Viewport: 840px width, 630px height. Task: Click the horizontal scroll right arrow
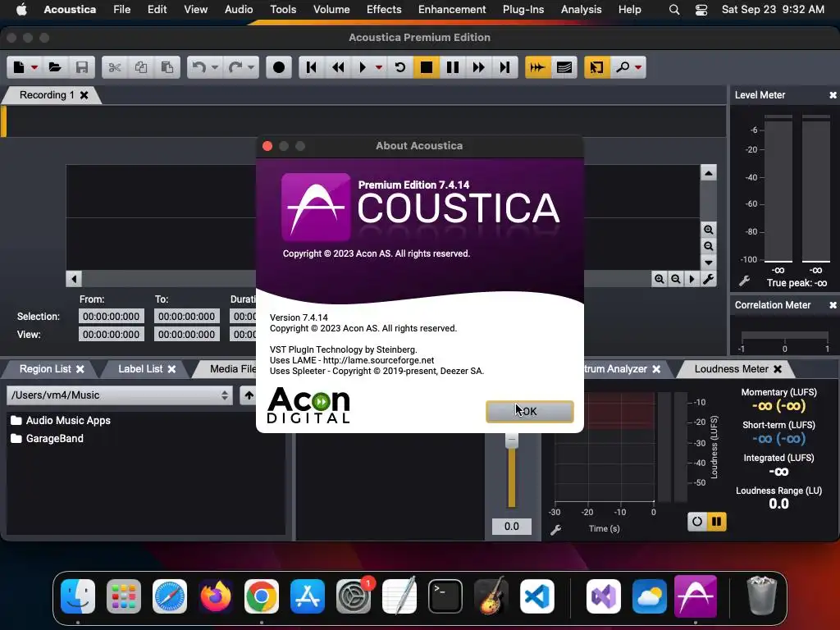(x=692, y=279)
